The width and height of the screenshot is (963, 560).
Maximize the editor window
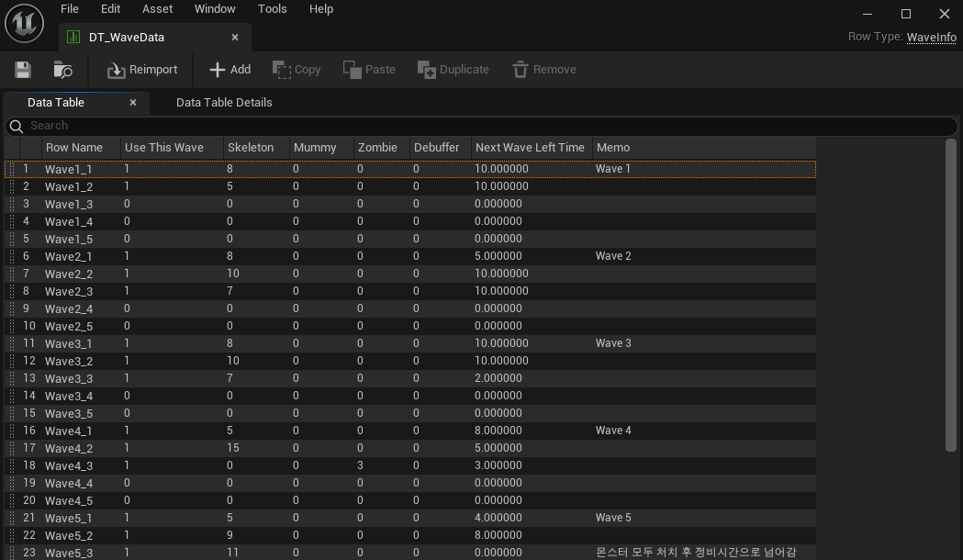click(x=906, y=14)
